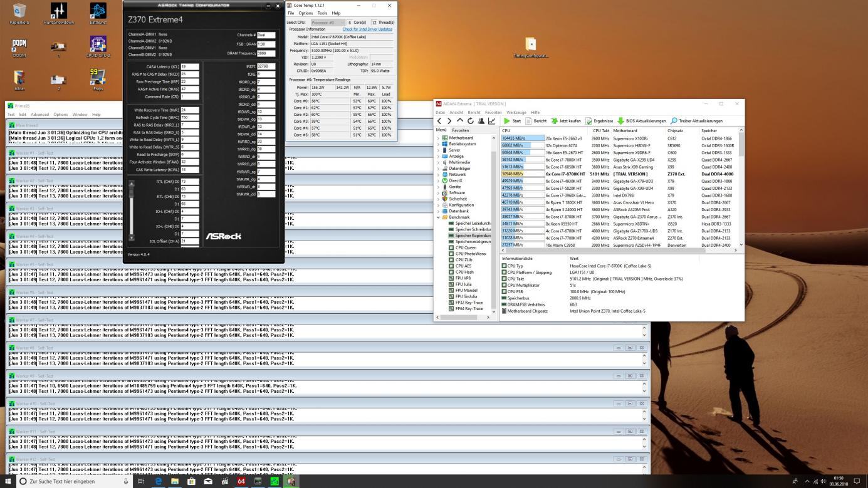Click the ASRock timing list scrollbar
Image resolution: width=868 pixels, height=488 pixels.
click(131, 210)
